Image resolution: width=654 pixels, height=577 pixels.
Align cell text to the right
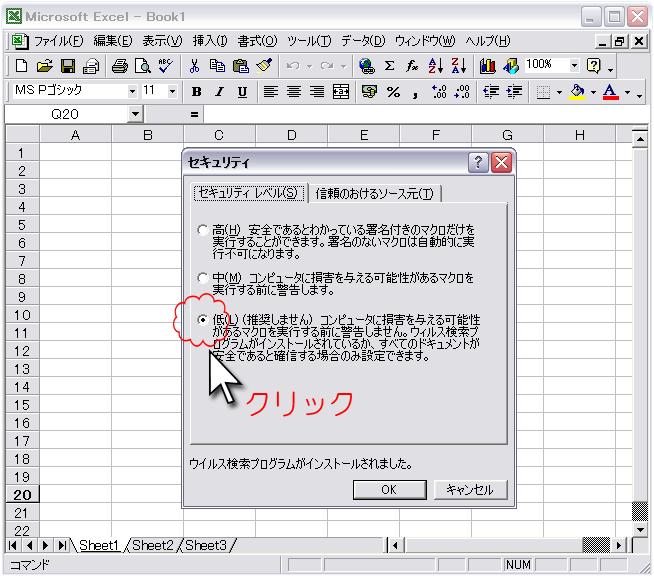pyautogui.click(x=317, y=92)
